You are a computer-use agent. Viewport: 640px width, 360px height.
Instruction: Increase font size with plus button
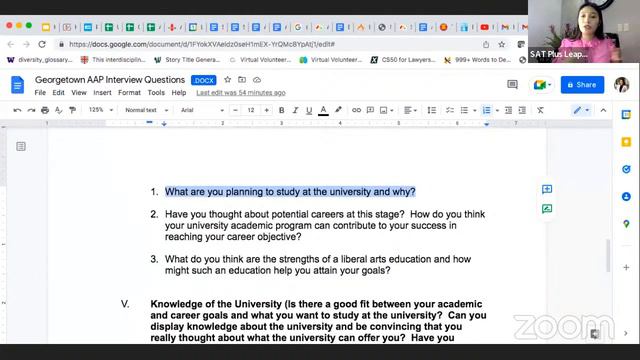(x=267, y=110)
